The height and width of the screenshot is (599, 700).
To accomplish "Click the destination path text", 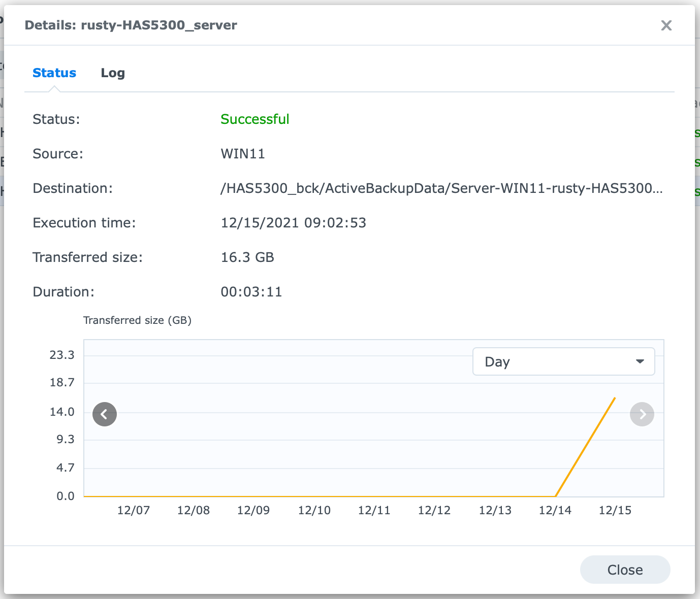I will coord(441,188).
